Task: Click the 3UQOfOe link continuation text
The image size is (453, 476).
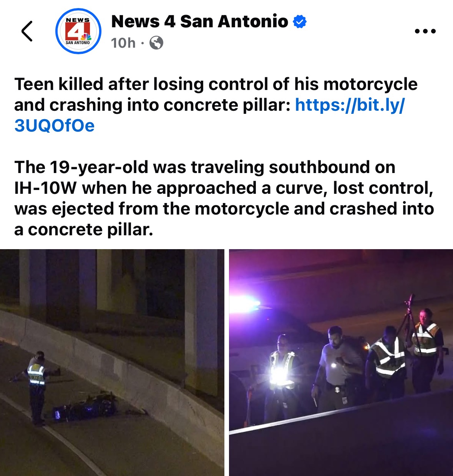Action: [54, 125]
